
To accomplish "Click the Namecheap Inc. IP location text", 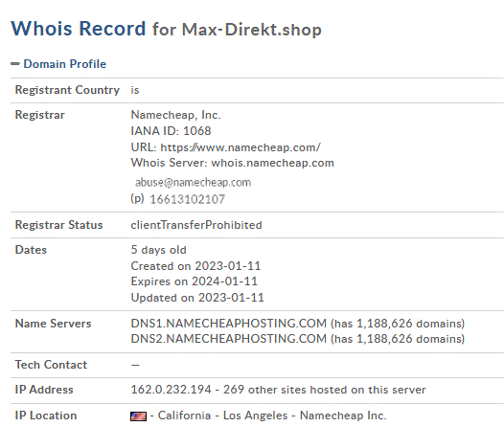I will point(343,416).
